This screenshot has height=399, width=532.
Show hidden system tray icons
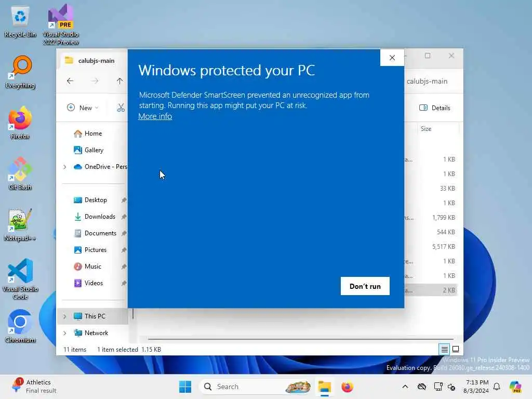click(405, 387)
